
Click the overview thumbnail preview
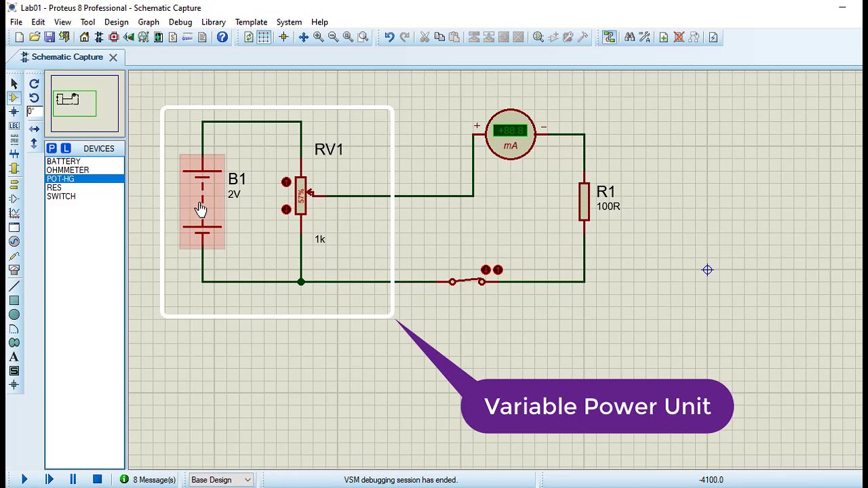point(85,104)
